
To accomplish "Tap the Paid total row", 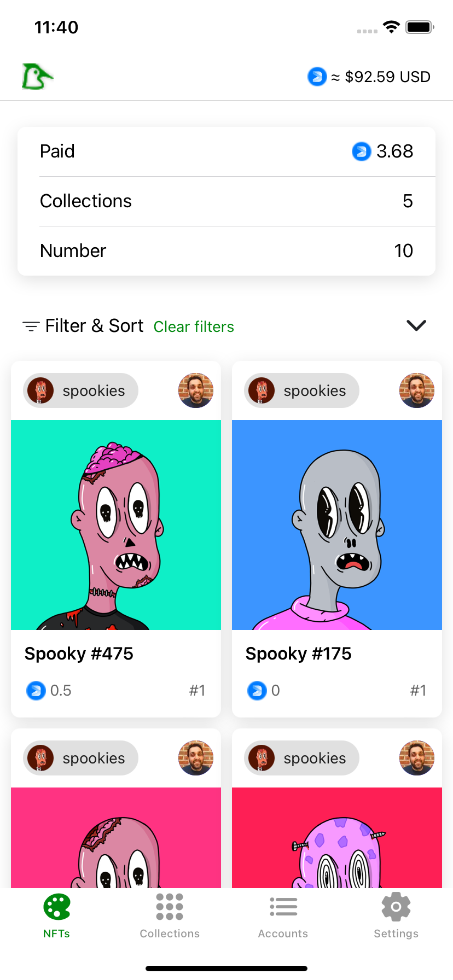I will (226, 151).
